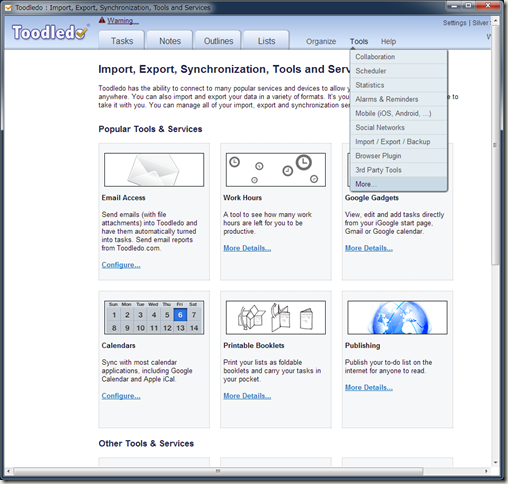Viewport: 508px width, 484px height.
Task: Click the vertical scrollbar thumb
Action: (495, 145)
